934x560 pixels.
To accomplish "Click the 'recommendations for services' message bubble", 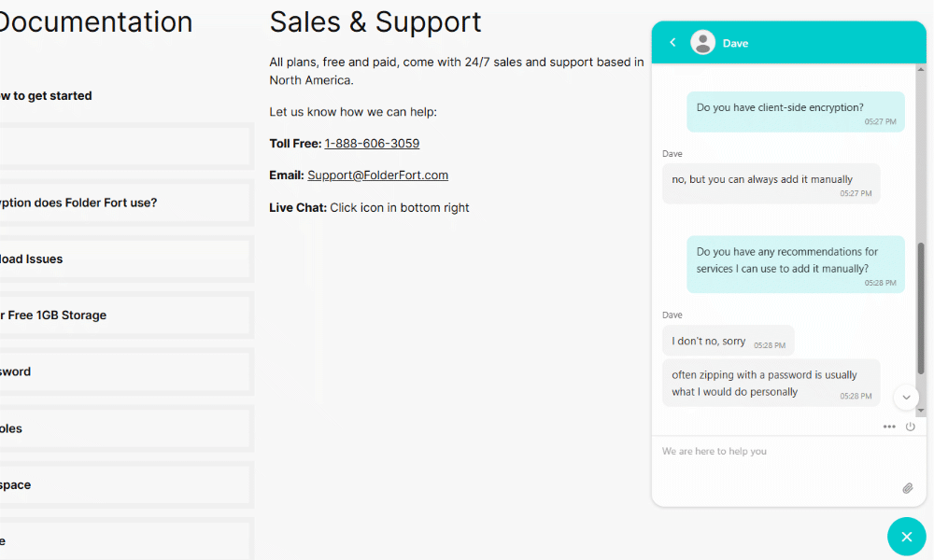I will pyautogui.click(x=796, y=264).
